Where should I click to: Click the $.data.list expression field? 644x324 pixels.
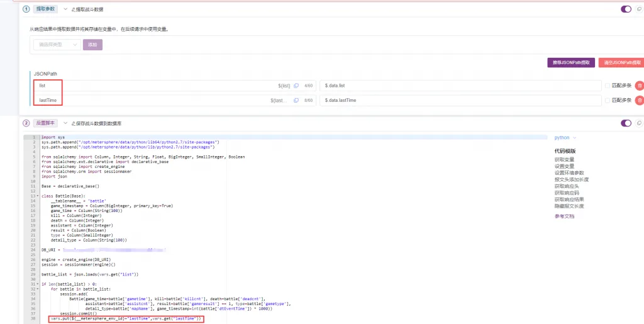tap(460, 86)
